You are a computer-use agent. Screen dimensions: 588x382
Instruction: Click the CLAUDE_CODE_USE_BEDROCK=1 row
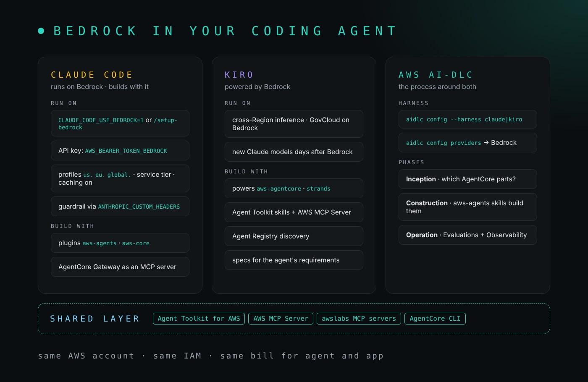click(x=120, y=123)
